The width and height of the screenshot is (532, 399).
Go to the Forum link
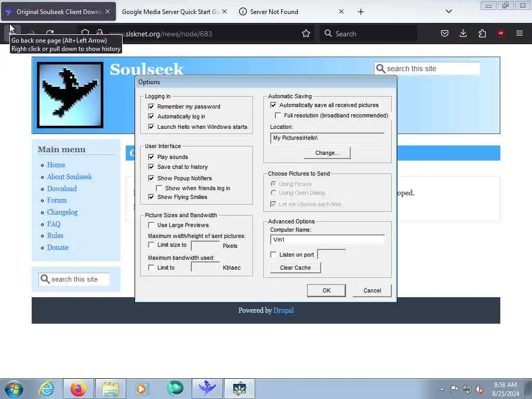[57, 200]
